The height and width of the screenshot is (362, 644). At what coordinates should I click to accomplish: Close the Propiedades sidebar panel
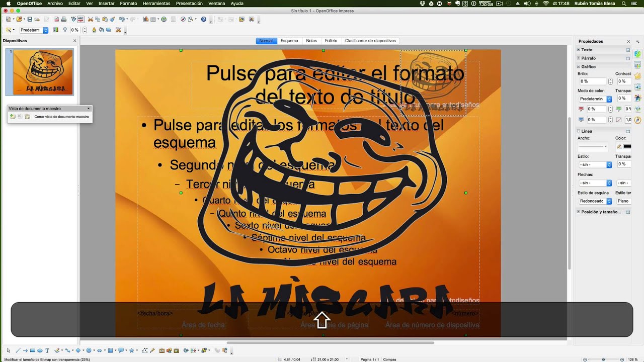628,41
